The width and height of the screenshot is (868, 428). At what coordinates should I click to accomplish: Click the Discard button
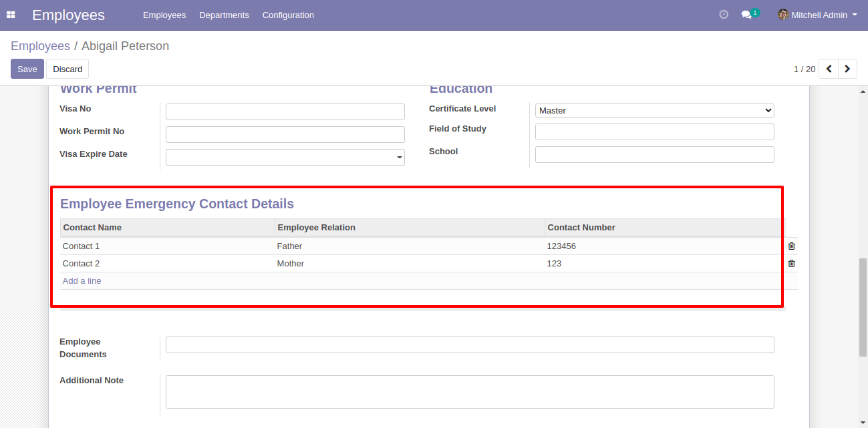click(67, 69)
